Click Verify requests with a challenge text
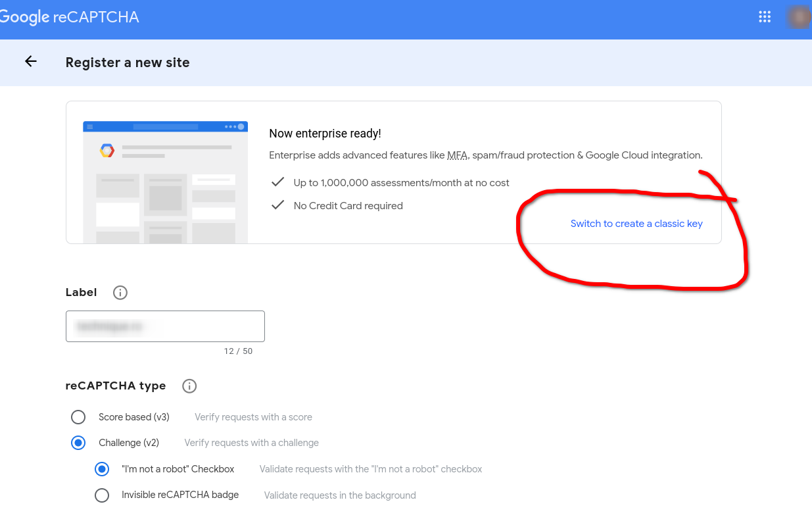 pos(252,443)
